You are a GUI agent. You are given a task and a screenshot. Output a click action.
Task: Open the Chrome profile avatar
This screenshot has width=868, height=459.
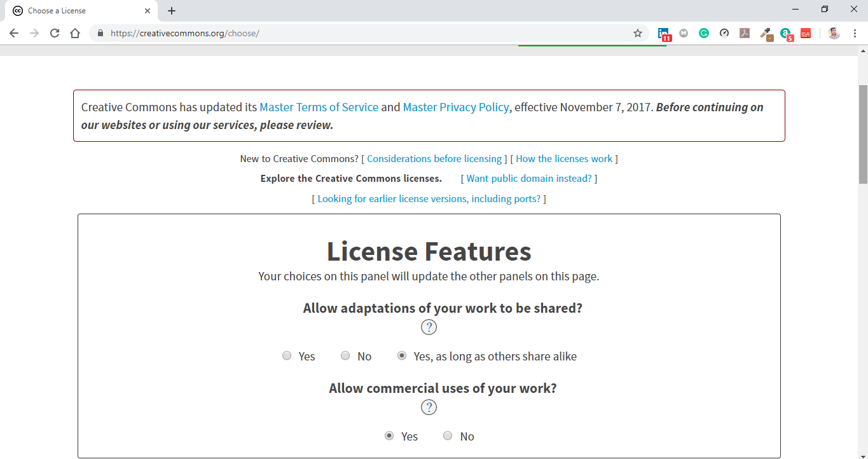click(x=834, y=33)
